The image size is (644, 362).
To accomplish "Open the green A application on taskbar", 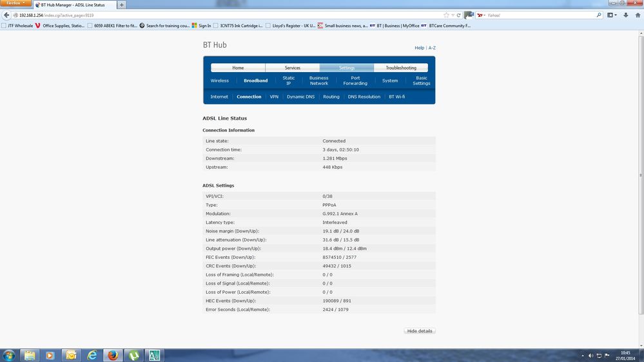I will [x=155, y=355].
